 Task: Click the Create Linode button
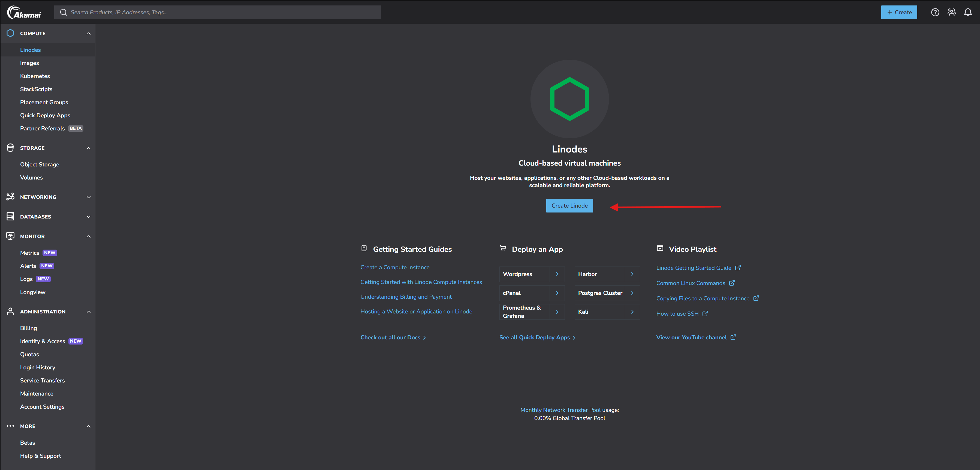569,205
